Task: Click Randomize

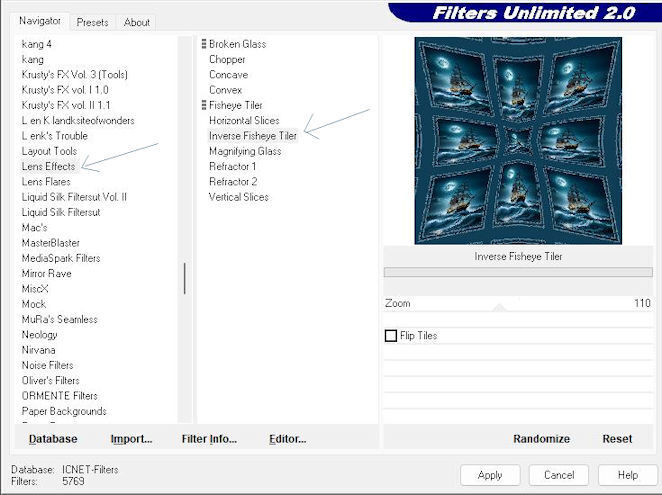Action: pos(541,439)
